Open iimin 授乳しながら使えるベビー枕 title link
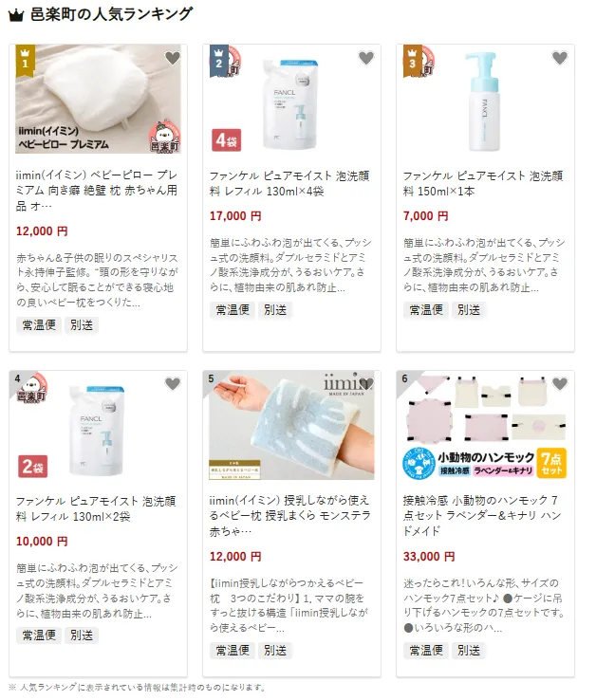 click(290, 516)
